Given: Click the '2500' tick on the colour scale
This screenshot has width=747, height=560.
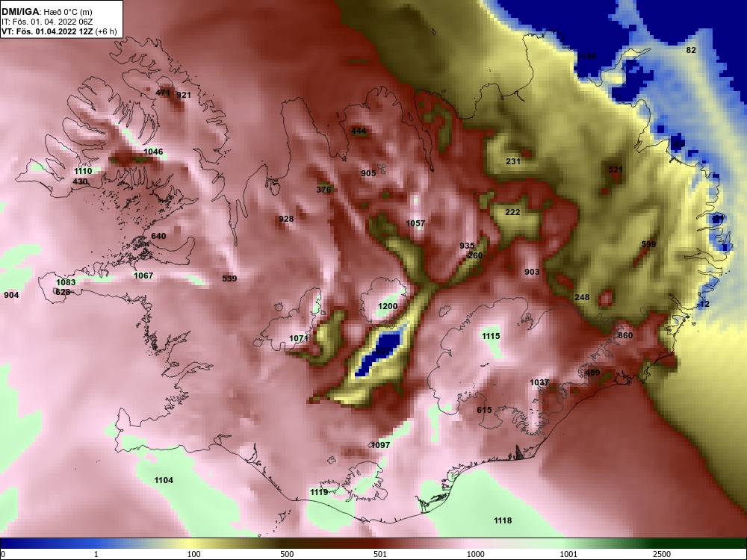Looking at the screenshot, I should (x=662, y=554).
